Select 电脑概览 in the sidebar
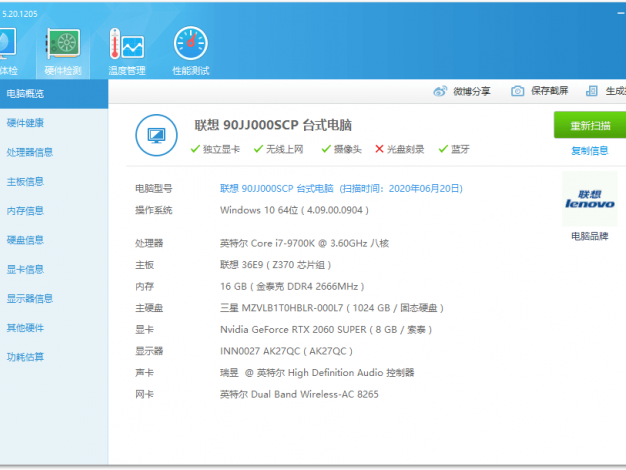Image resolution: width=626 pixels, height=470 pixels. coord(54,94)
